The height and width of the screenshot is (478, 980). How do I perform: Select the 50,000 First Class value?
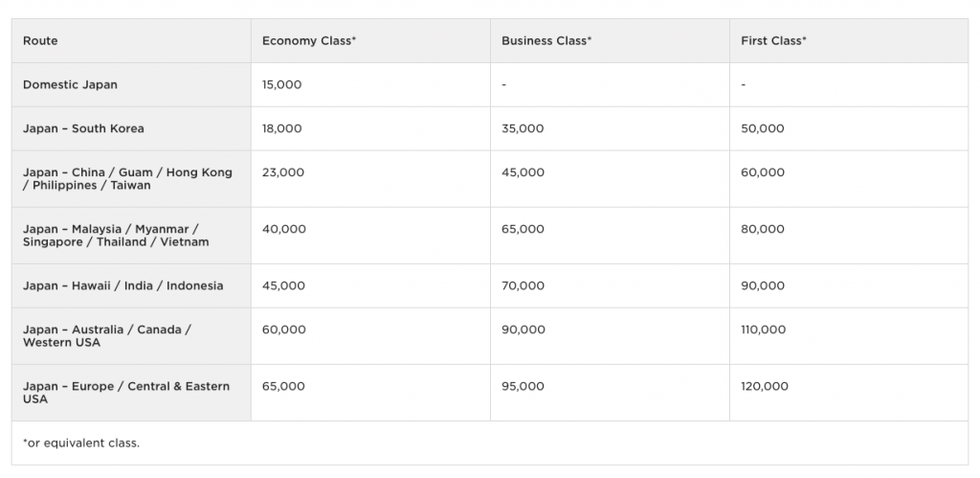pos(762,128)
